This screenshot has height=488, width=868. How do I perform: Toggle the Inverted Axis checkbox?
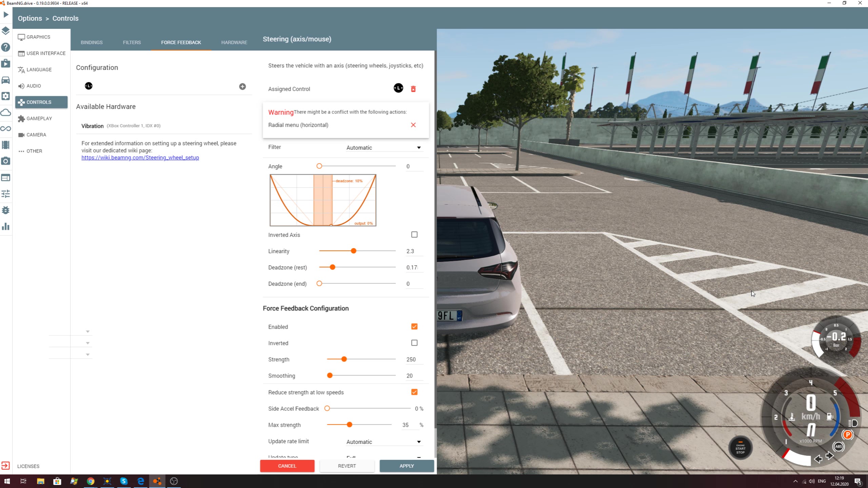[x=414, y=235]
